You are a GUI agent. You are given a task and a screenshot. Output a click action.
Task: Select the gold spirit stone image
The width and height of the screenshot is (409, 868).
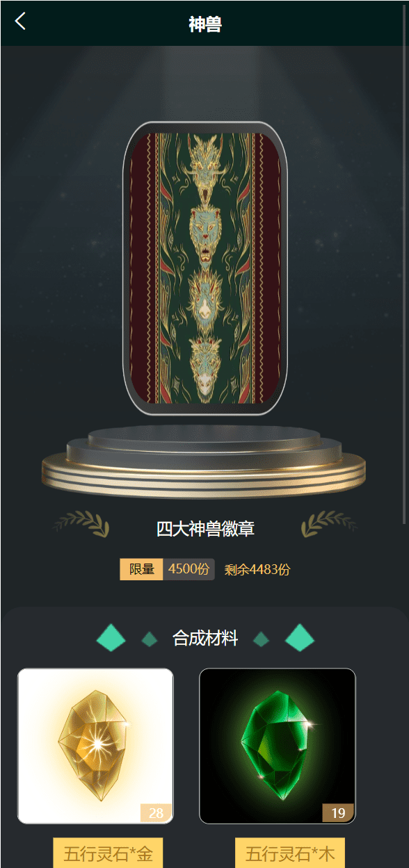(x=95, y=746)
